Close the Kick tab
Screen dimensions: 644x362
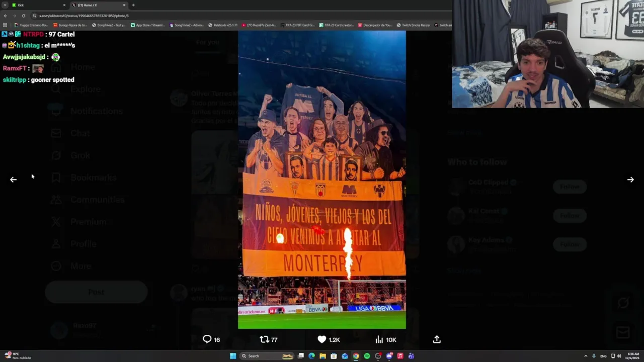pos(64,5)
